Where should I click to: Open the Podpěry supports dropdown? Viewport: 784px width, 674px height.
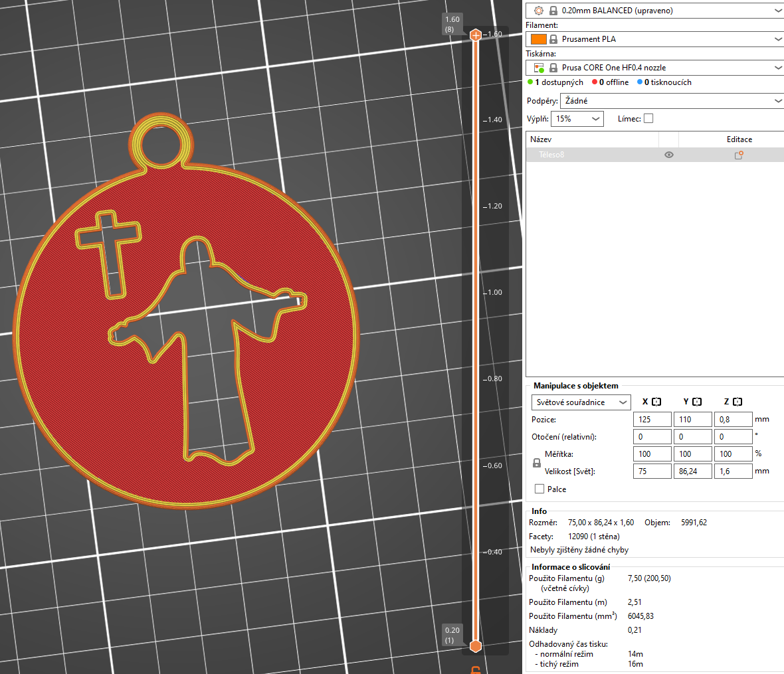pyautogui.click(x=671, y=101)
